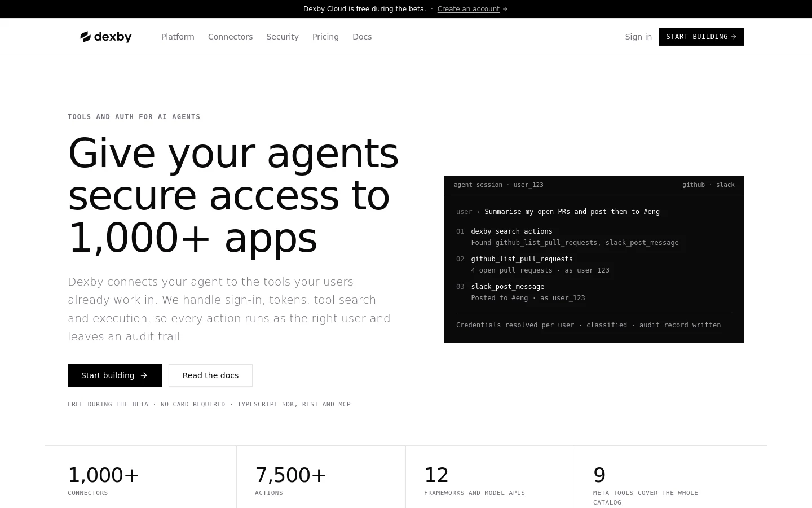The image size is (812, 508).
Task: Click the 'META TOOLS COVER THE WHOLE CATALOG' label
Action: pos(646,497)
